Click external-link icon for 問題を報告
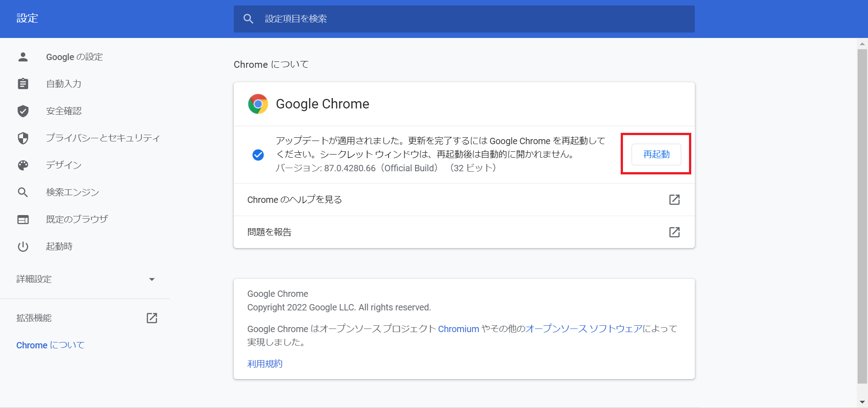 [674, 232]
